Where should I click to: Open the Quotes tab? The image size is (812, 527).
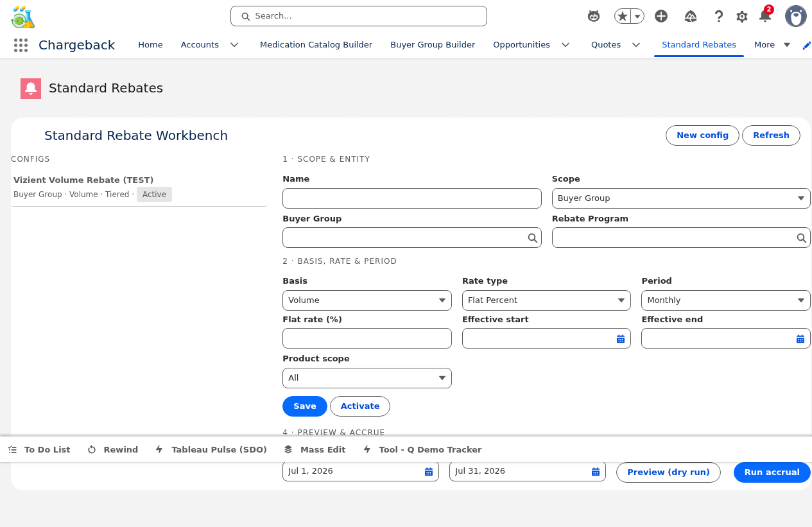pyautogui.click(x=606, y=45)
